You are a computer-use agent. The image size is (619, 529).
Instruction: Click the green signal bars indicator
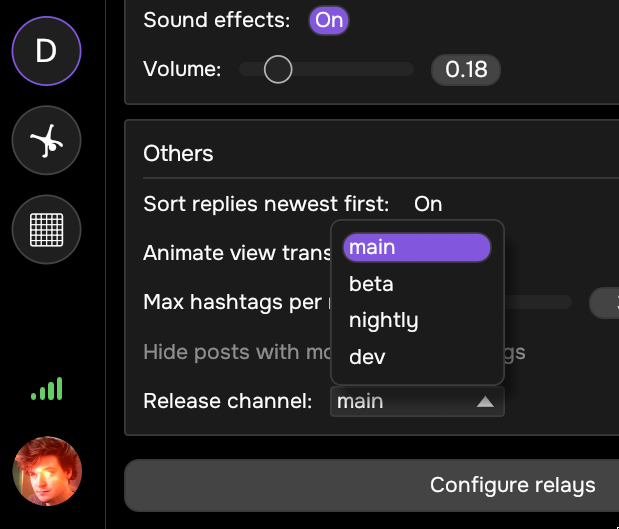[x=46, y=389]
